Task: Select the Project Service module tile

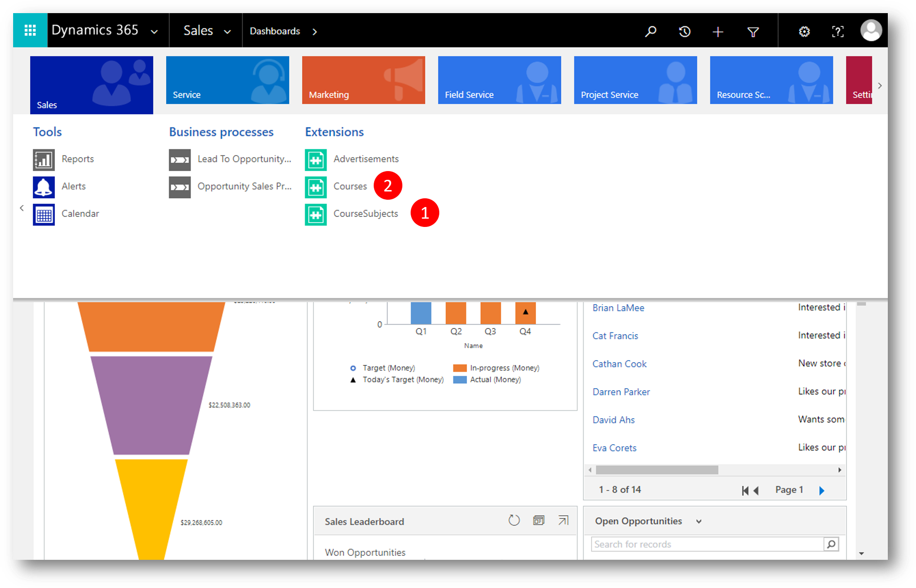Action: (x=636, y=80)
